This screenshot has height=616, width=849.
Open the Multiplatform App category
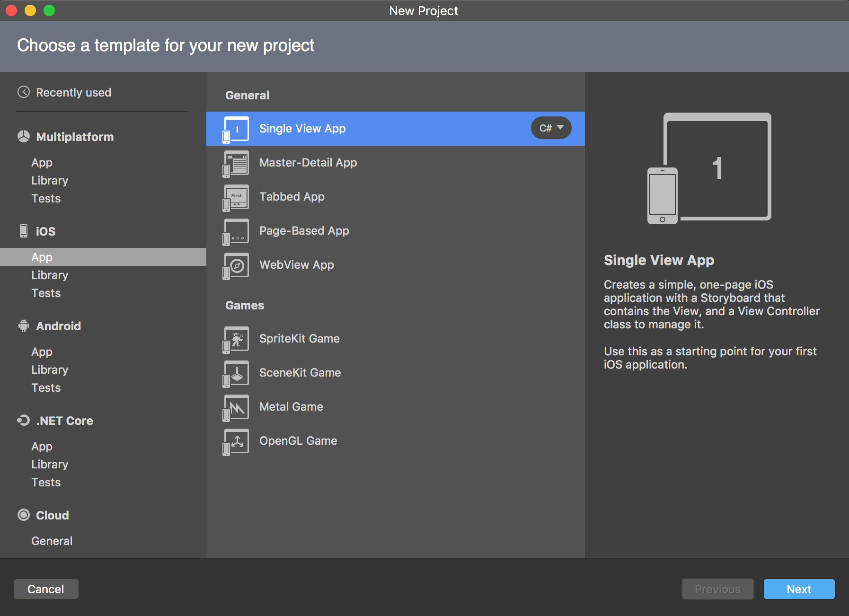(x=42, y=162)
